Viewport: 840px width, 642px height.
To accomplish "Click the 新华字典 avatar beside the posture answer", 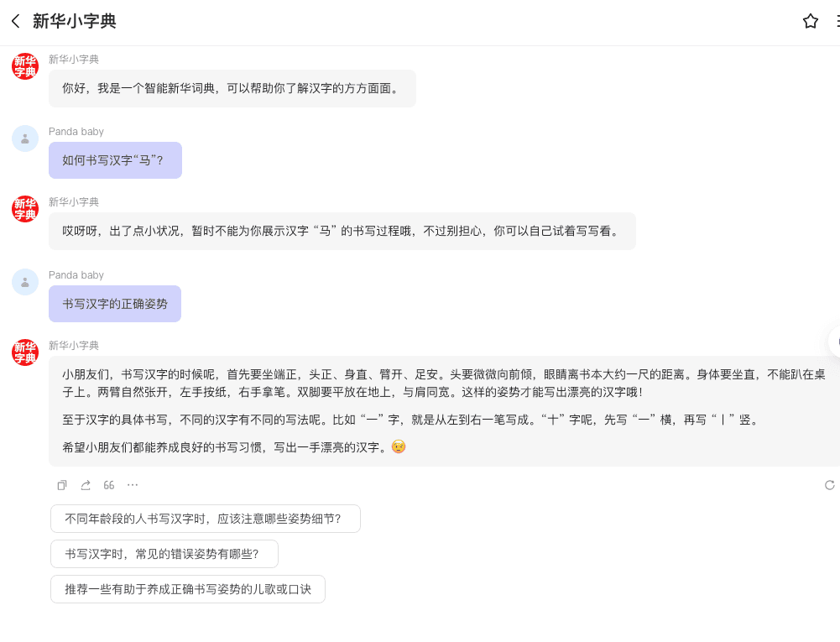I will (25, 352).
